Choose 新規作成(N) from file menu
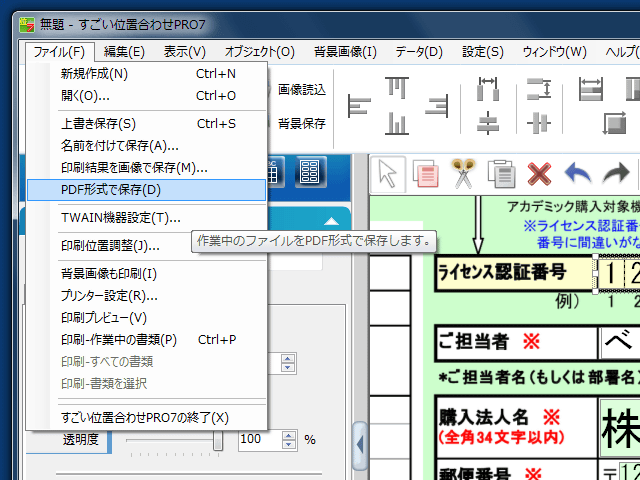Image resolution: width=640 pixels, height=480 pixels. click(147, 74)
